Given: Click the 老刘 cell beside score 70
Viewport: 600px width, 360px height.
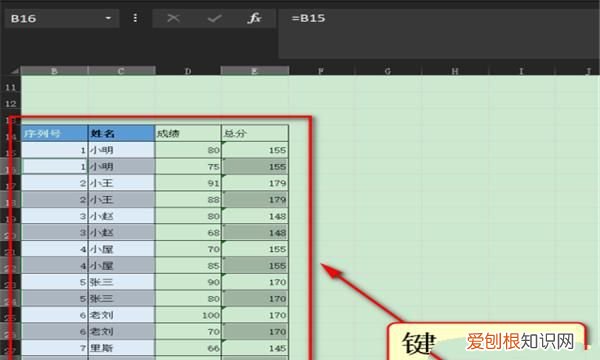Looking at the screenshot, I should coord(121,331).
